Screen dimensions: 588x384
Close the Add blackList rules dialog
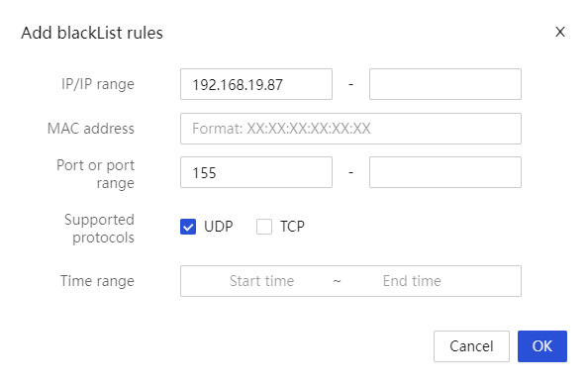pyautogui.click(x=560, y=32)
